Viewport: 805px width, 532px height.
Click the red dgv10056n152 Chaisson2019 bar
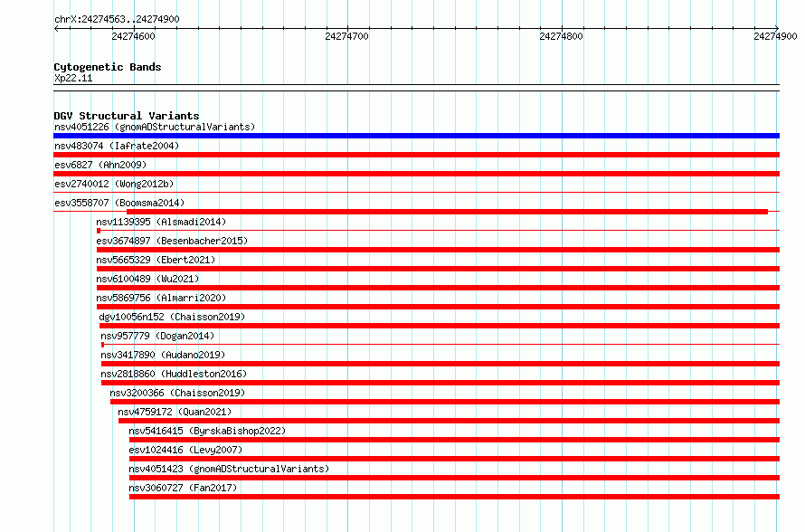[440, 326]
